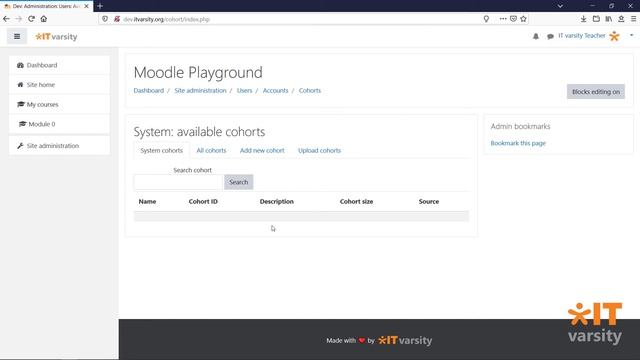Toggle the side navigation hamburger menu

click(x=17, y=36)
